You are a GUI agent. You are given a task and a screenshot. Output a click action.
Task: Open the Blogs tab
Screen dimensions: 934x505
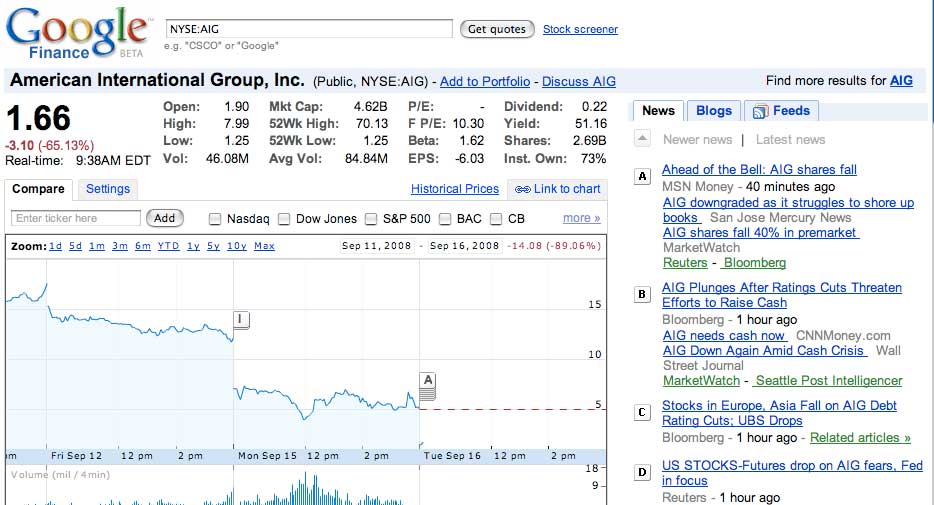714,111
